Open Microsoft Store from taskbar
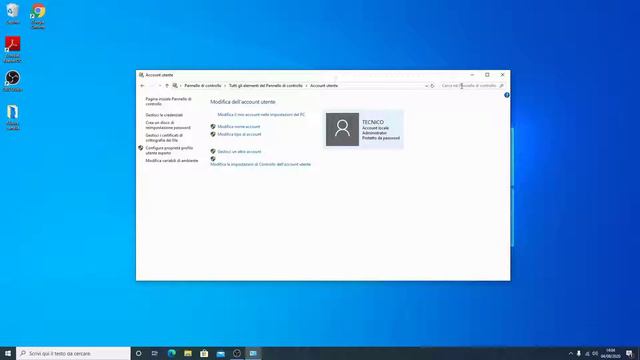The height and width of the screenshot is (360, 640). click(204, 353)
